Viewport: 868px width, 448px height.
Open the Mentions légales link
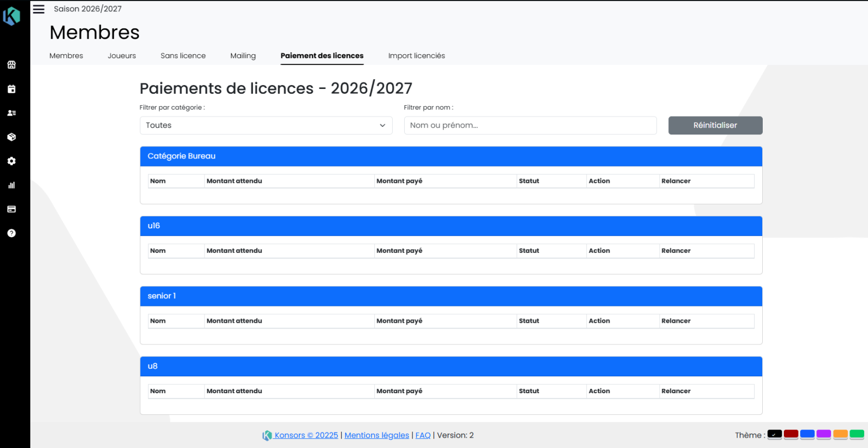tap(376, 435)
